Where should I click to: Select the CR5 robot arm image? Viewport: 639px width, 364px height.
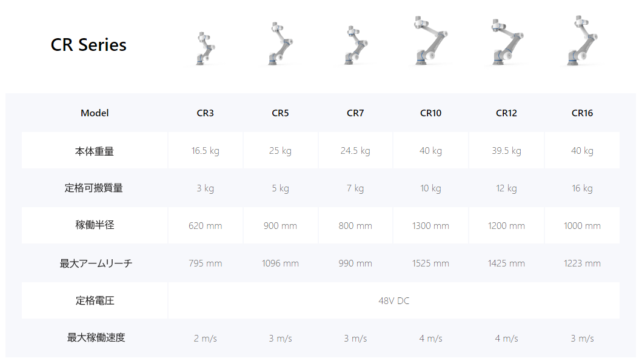[280, 44]
